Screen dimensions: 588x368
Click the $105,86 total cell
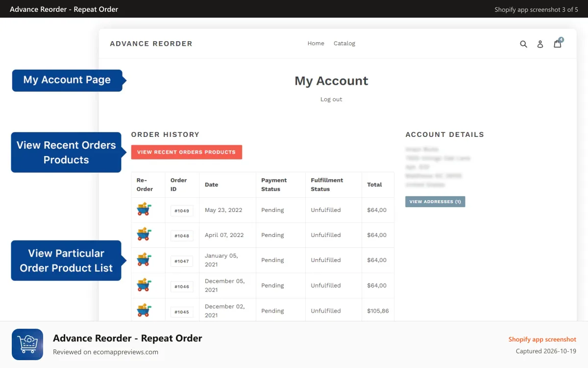coord(378,311)
